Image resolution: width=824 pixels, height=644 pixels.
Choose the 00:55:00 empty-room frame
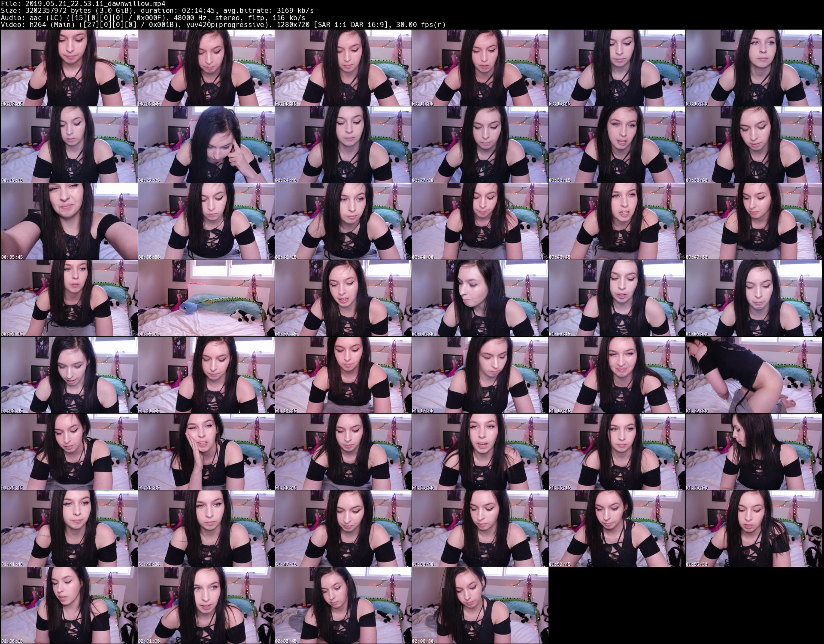(x=206, y=298)
